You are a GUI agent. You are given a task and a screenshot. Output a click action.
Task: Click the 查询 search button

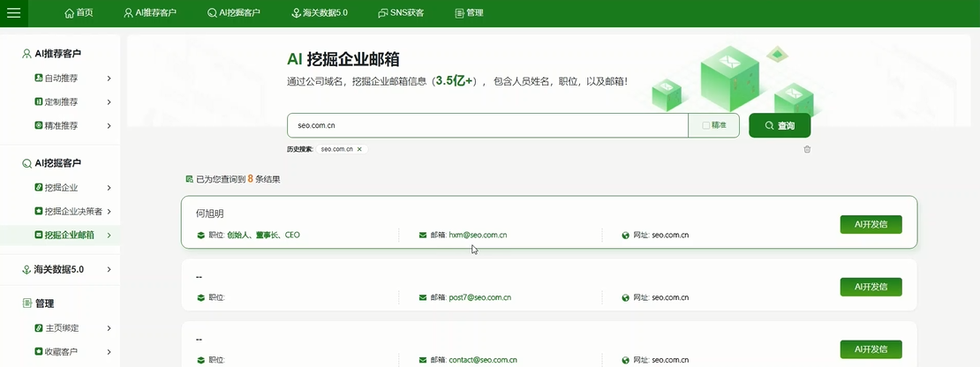pyautogui.click(x=780, y=126)
